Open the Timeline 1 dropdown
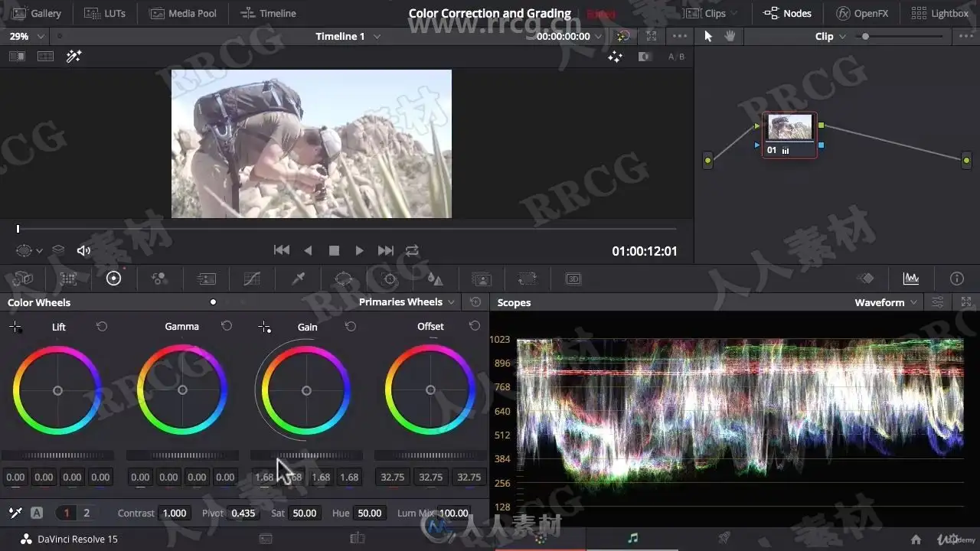 [348, 36]
